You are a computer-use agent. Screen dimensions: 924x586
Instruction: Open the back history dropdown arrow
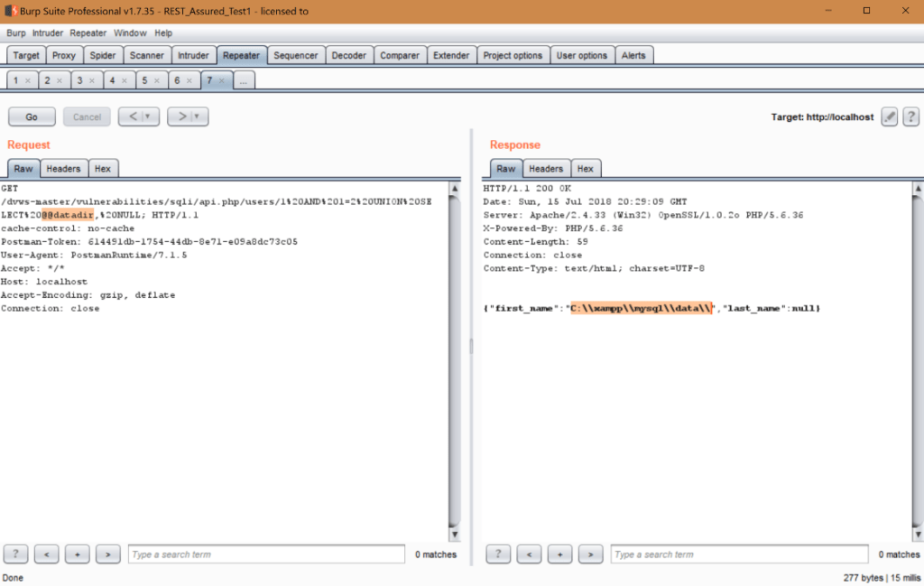(x=147, y=116)
